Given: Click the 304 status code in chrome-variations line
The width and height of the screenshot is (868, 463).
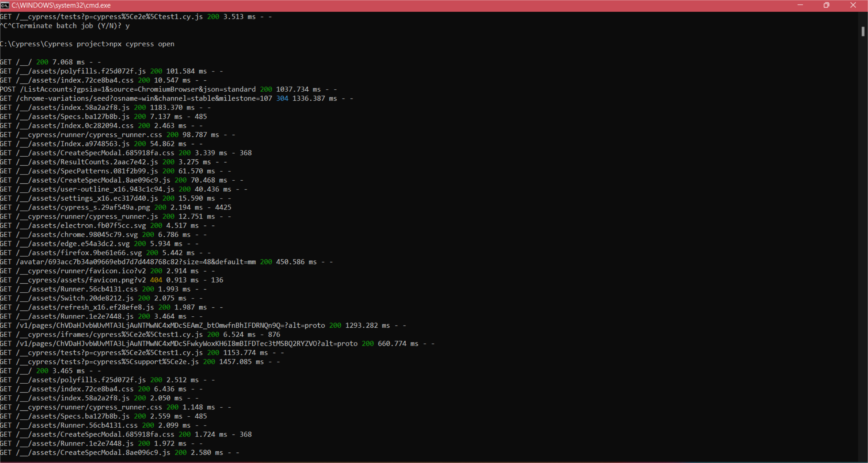Looking at the screenshot, I should pyautogui.click(x=282, y=99).
